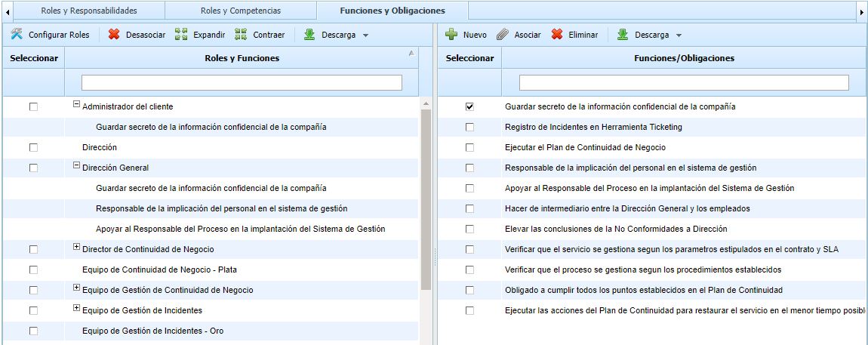868x345 pixels.
Task: Expand Director de Continuidad de Negocio node
Action: coord(76,247)
